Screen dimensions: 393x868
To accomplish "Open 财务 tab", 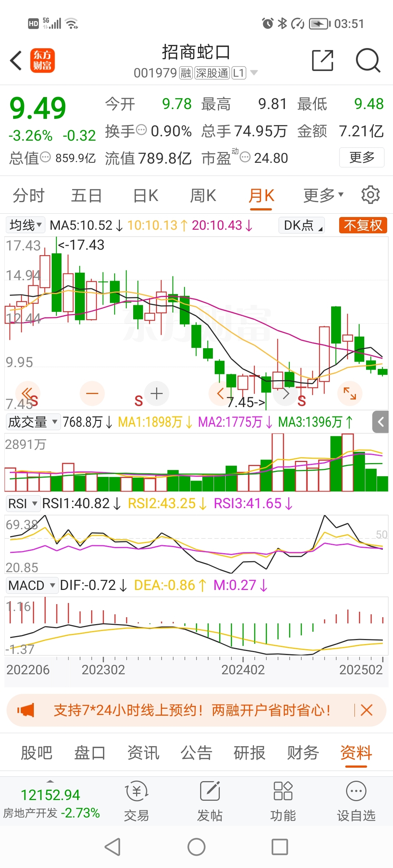I will (x=303, y=752).
